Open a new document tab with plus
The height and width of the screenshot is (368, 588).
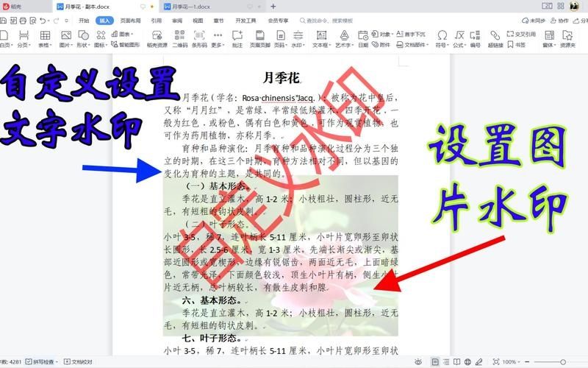pos(273,7)
